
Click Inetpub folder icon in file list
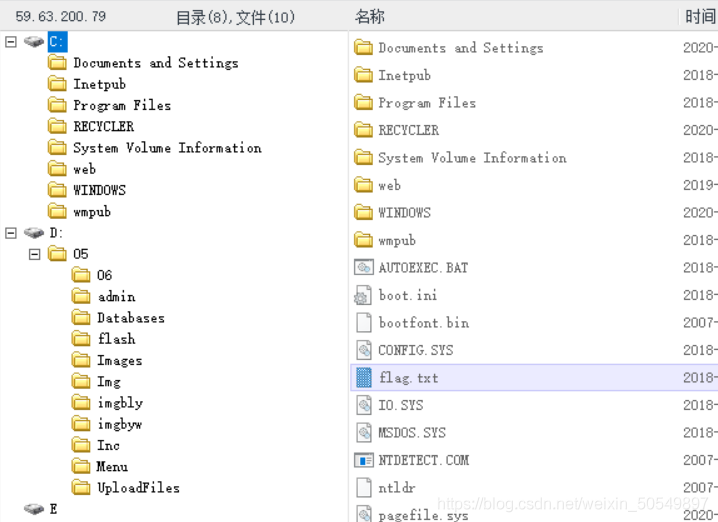pyautogui.click(x=364, y=75)
